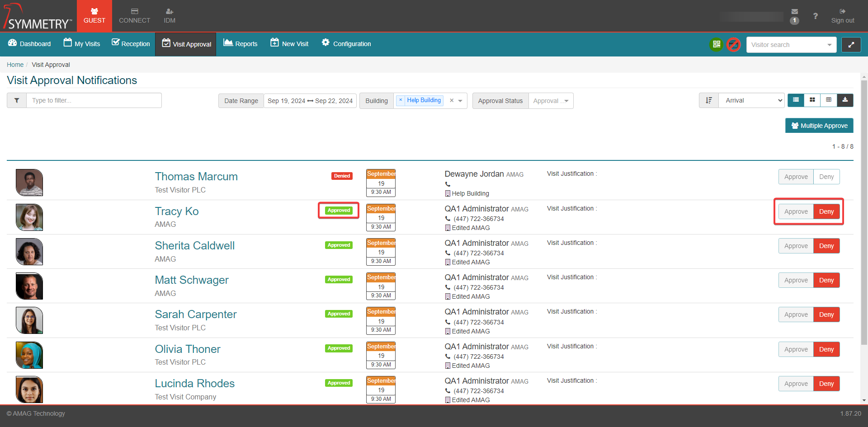The width and height of the screenshot is (868, 427).
Task: Open the mail notifications envelope icon
Action: 794,12
